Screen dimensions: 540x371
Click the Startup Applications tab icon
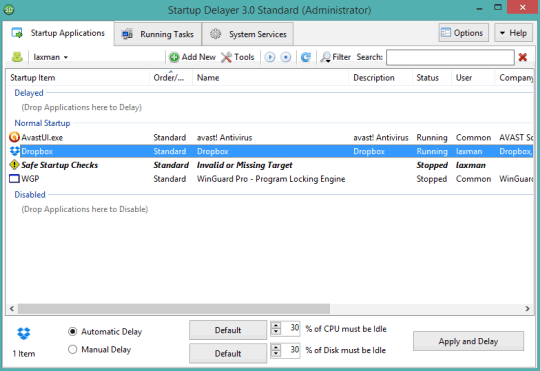(x=17, y=33)
